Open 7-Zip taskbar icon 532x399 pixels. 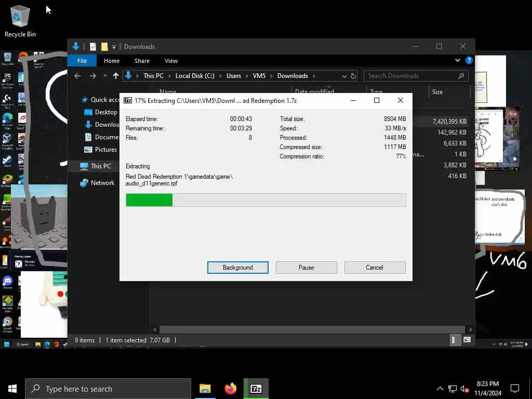[256, 389]
